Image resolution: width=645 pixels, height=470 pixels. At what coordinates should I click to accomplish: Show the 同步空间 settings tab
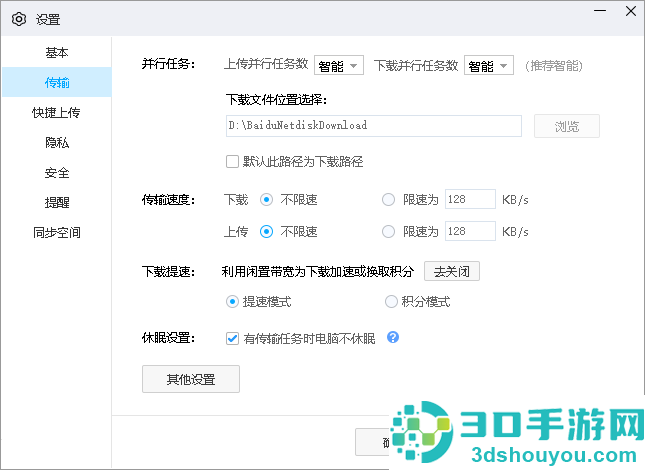click(57, 232)
